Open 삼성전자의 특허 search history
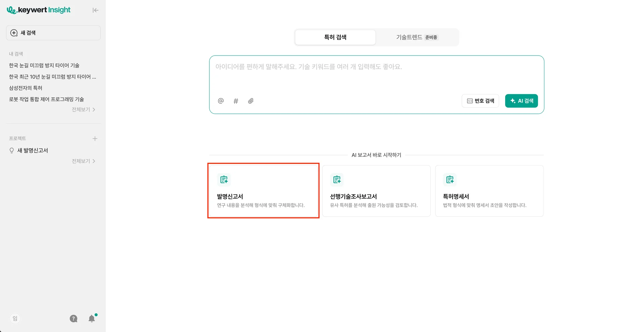The image size is (644, 332). (26, 88)
